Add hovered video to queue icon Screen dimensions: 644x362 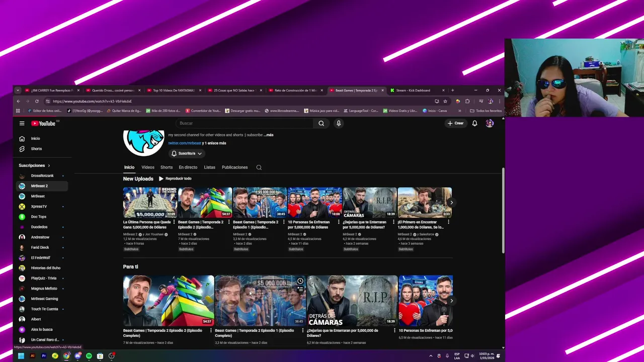point(300,290)
